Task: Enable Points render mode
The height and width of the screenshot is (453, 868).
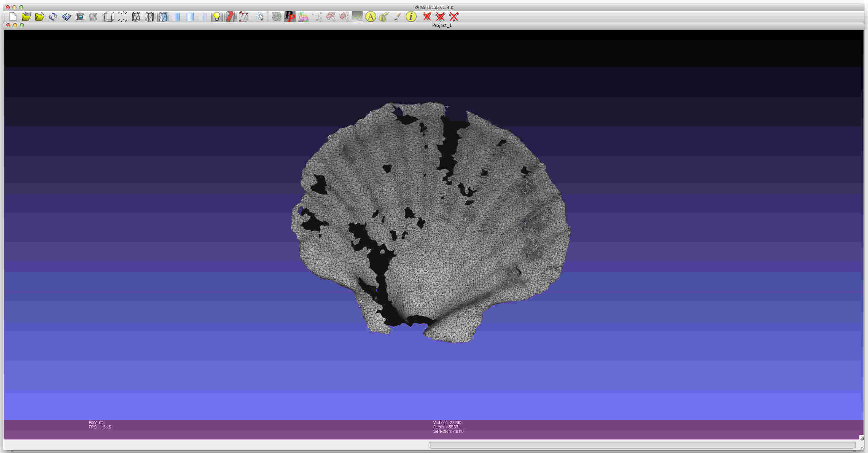Action: pyautogui.click(x=123, y=16)
